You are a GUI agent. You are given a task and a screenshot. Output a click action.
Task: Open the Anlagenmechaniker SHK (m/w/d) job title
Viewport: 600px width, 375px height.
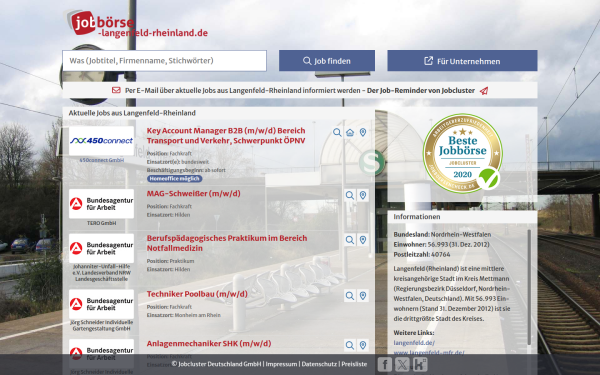point(209,344)
